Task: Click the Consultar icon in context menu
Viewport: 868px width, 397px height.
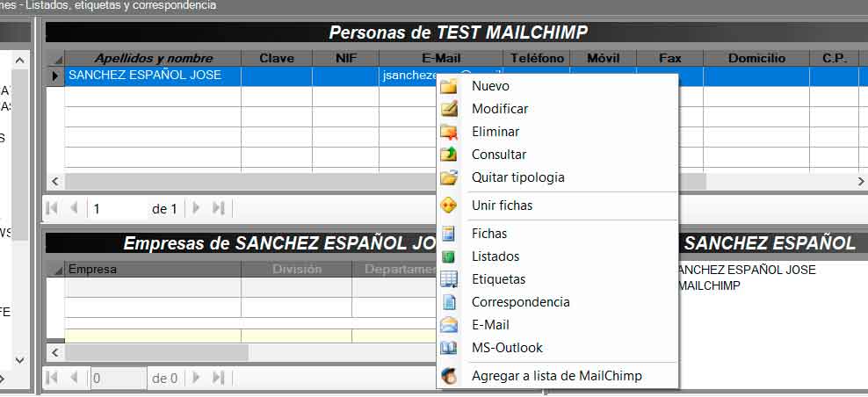Action: click(449, 155)
